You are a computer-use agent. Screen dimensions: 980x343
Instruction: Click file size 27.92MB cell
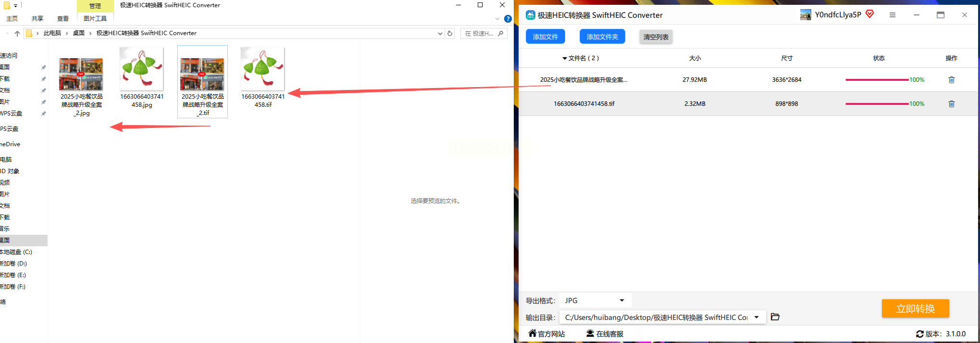[695, 80]
